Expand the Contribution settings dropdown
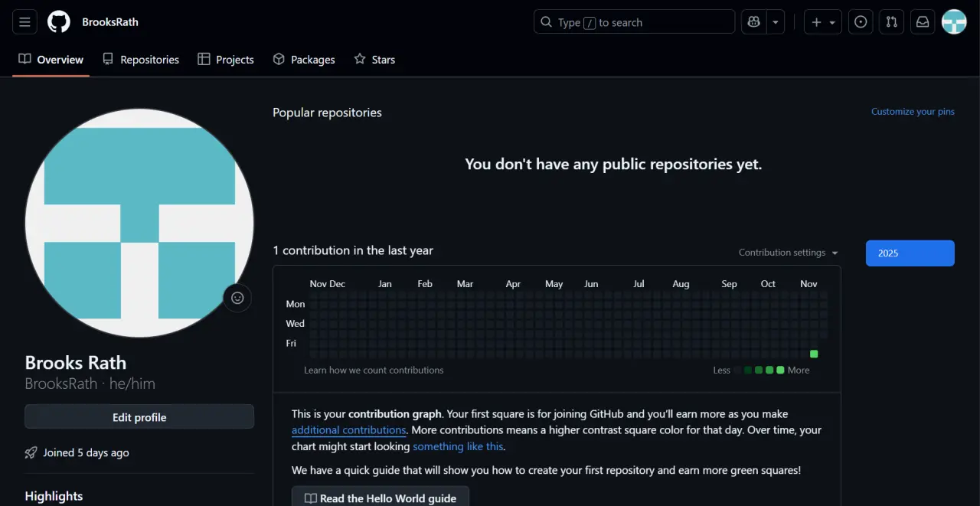The width and height of the screenshot is (980, 506). pos(789,253)
